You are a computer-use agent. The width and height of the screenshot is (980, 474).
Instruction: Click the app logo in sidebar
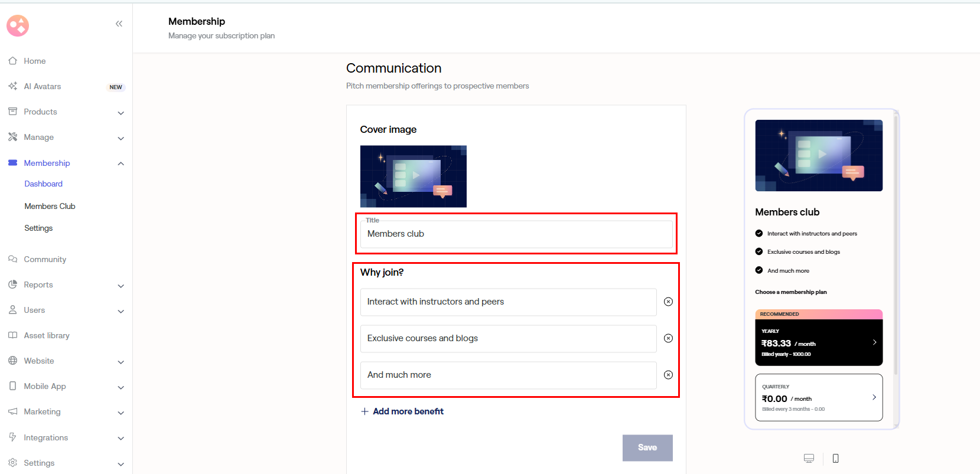click(x=18, y=25)
